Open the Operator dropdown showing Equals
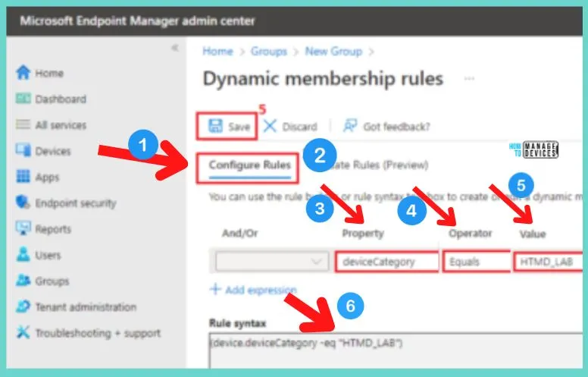 coord(477,262)
